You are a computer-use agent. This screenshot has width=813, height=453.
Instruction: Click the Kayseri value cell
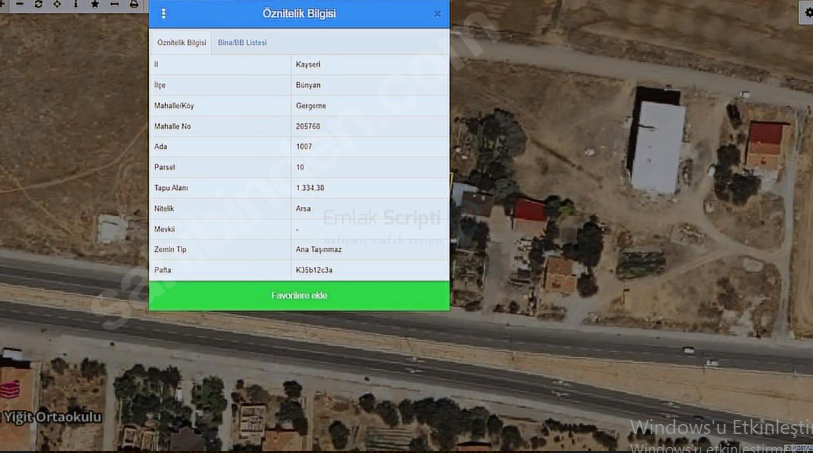tap(370, 64)
